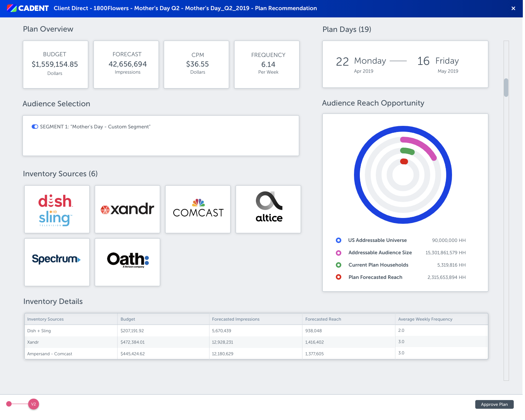The width and height of the screenshot is (525, 420).
Task: Click the Plan Days (19) heading
Action: [347, 29]
